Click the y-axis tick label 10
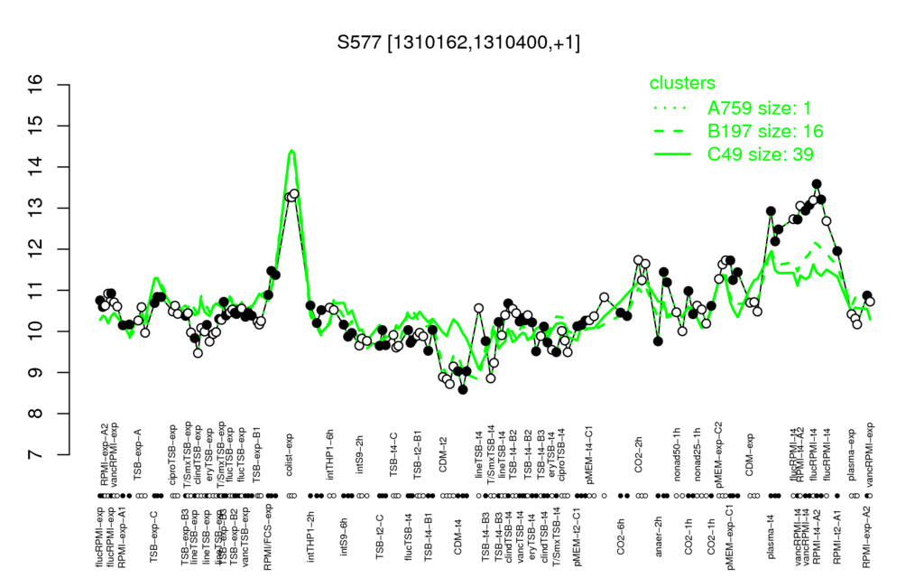Viewport: 924px width, 578px height. pos(36,331)
